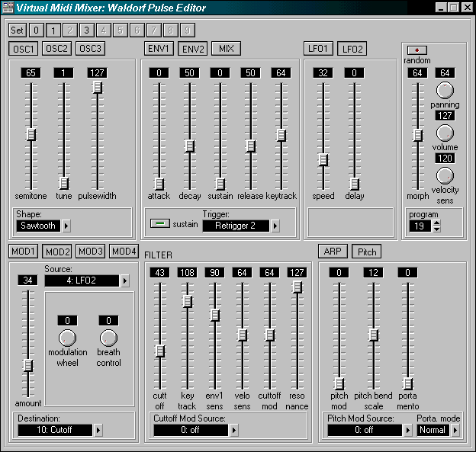476x452 pixels.
Task: Switch to the ENV1 tab
Action: pyautogui.click(x=159, y=49)
